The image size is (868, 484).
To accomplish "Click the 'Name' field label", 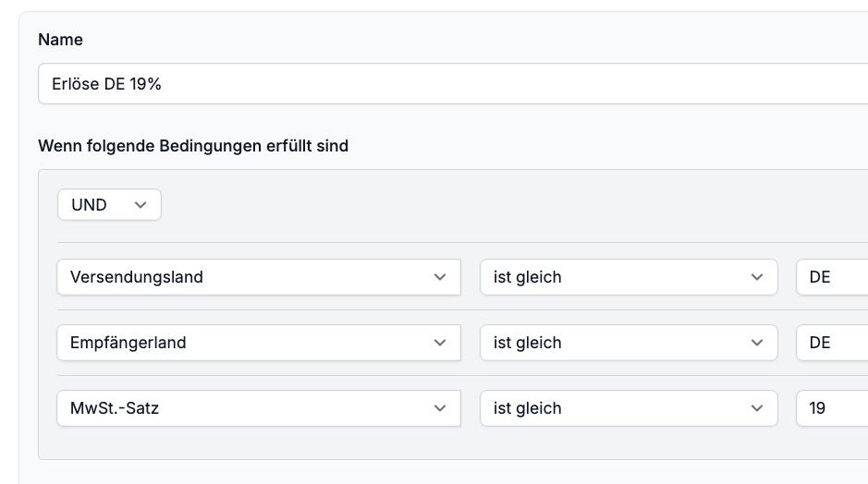I will click(60, 40).
